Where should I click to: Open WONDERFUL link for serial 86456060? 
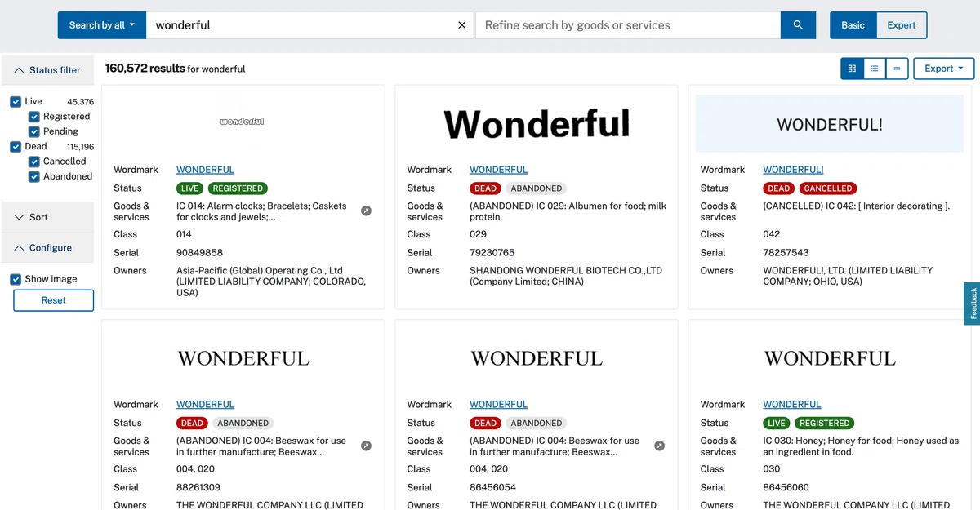click(x=791, y=405)
